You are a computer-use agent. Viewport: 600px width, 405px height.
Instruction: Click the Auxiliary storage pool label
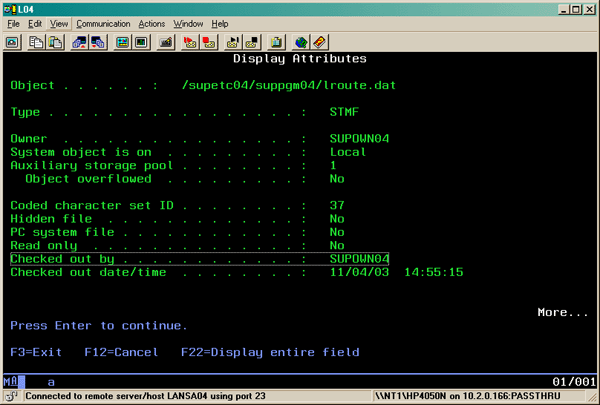(92, 165)
